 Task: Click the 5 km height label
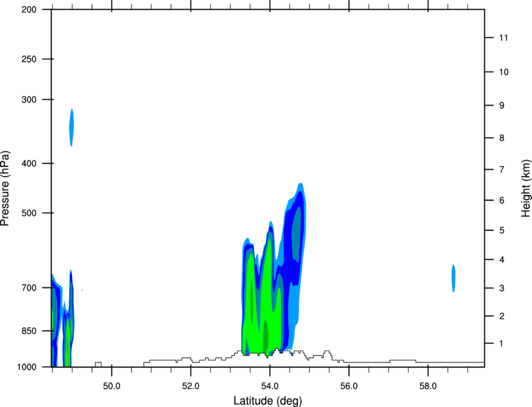point(502,230)
